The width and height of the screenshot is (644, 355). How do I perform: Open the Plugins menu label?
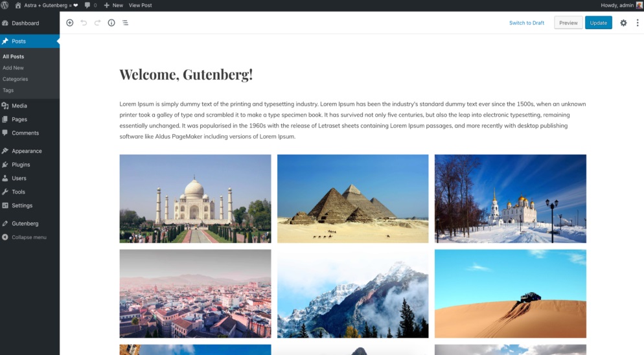[21, 165]
